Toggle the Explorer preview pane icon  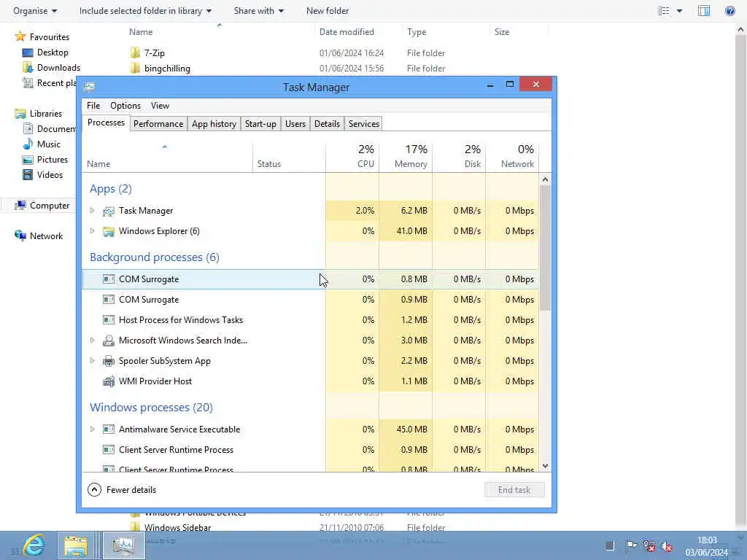coord(704,10)
